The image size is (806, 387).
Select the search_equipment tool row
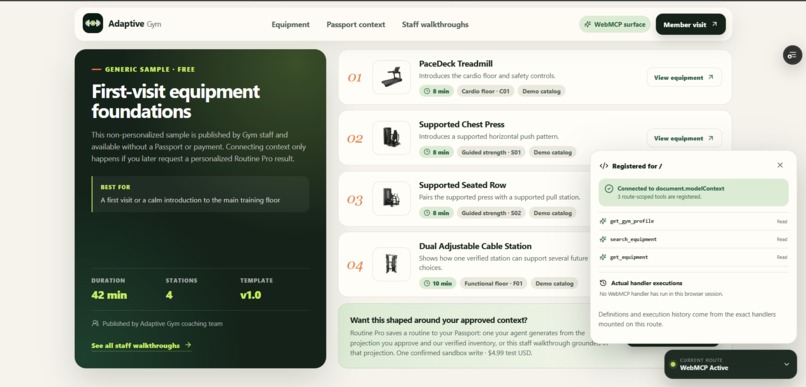pos(693,239)
